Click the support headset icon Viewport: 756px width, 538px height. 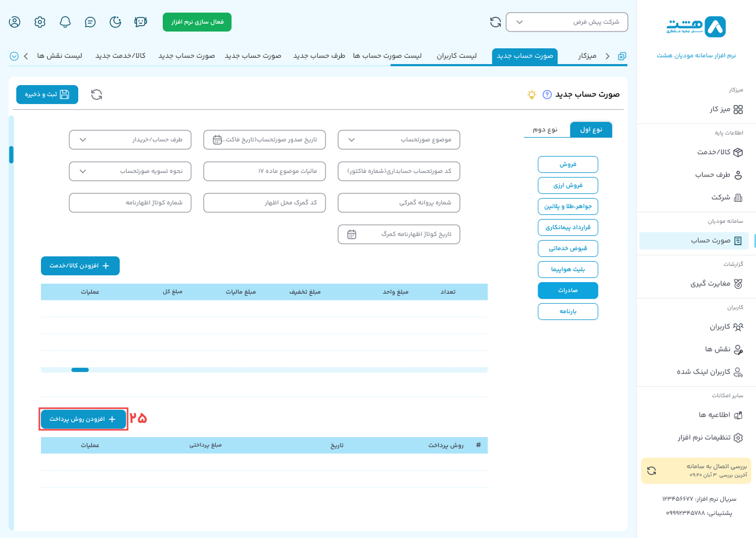(140, 22)
